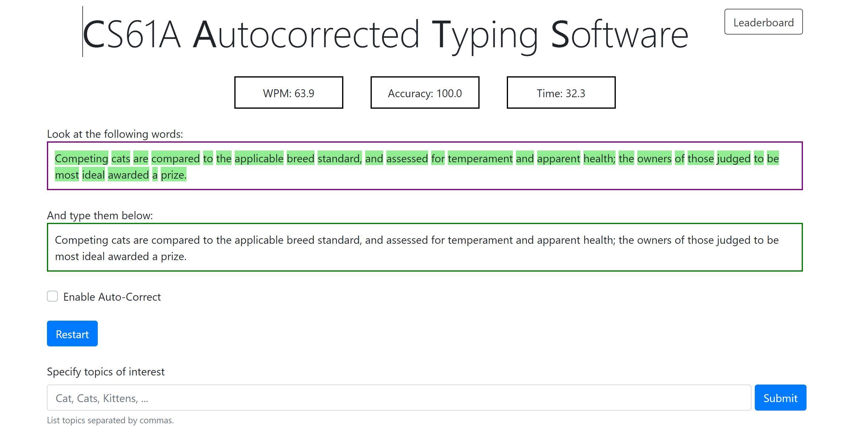Image resolution: width=868 pixels, height=446 pixels.
Task: Enable the Auto-Correct checkbox
Action: tap(52, 296)
